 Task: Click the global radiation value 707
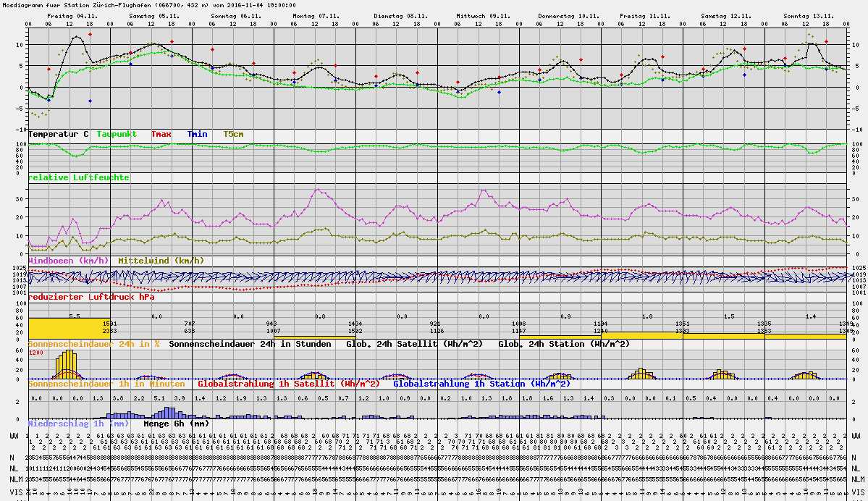click(x=190, y=324)
